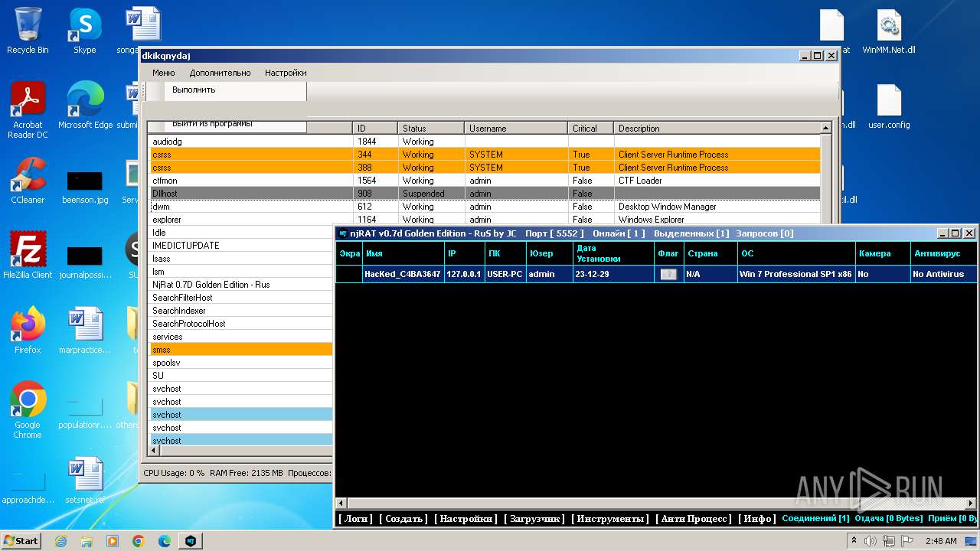Open [Инструменты] in njRAT
The image size is (980, 551).
[610, 519]
